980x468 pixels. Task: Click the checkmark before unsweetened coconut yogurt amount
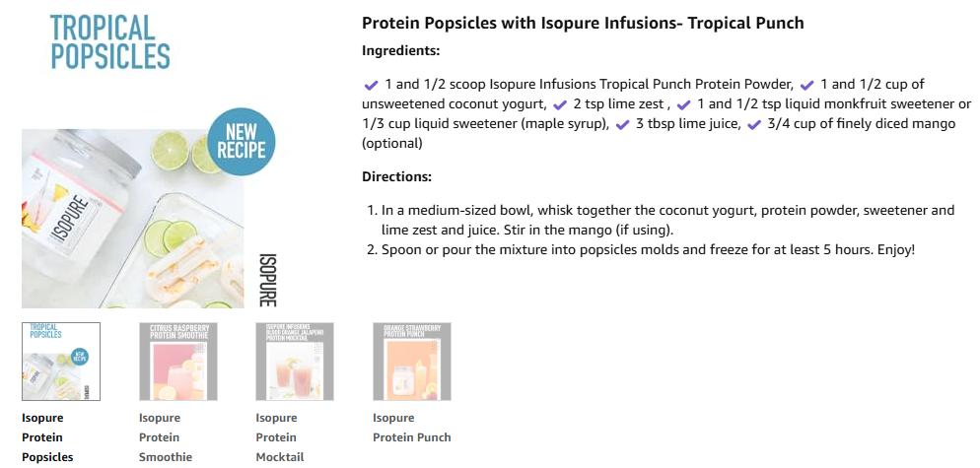807,85
